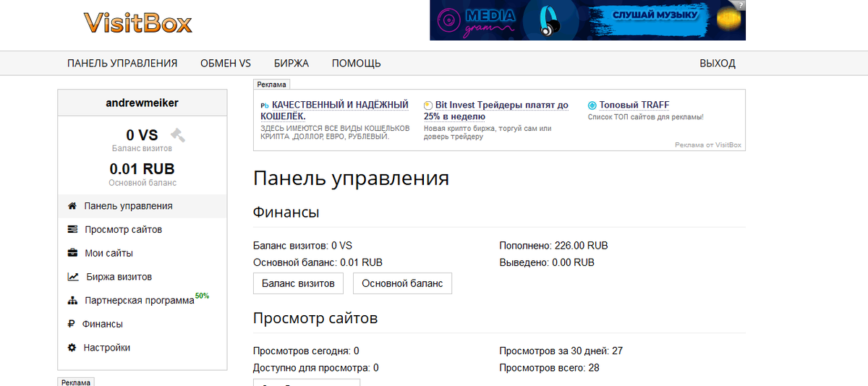Image resolution: width=868 pixels, height=386 pixels.
Task: Open the Топовый TRAFF ad link
Action: 634,106
